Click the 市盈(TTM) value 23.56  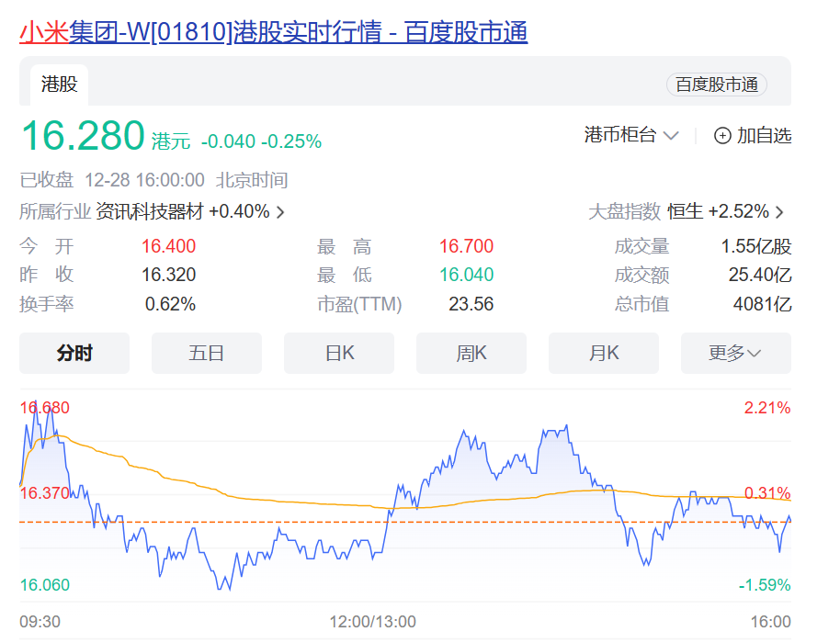[471, 304]
